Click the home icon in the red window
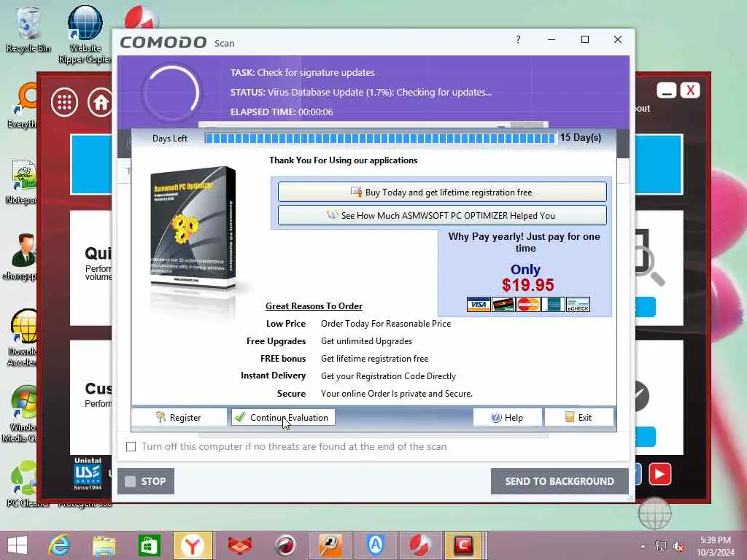Image resolution: width=747 pixels, height=560 pixels. click(x=101, y=102)
